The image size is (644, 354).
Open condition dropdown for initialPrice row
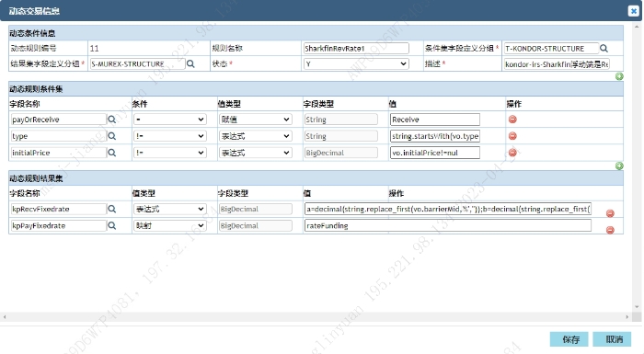pyautogui.click(x=170, y=153)
